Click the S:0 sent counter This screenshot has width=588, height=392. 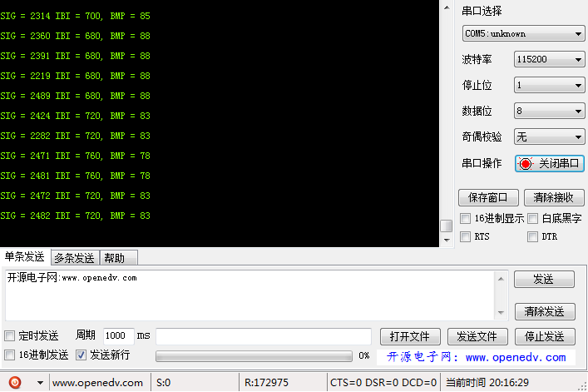[x=164, y=383]
